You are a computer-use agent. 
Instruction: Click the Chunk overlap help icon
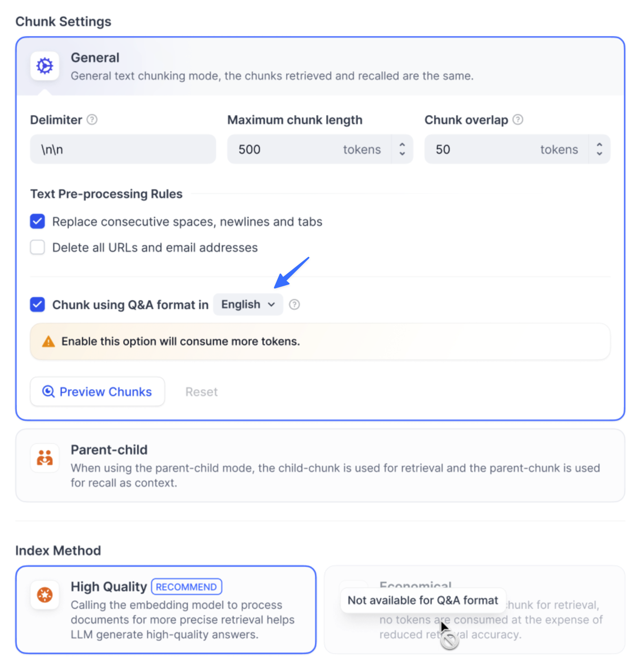(518, 120)
